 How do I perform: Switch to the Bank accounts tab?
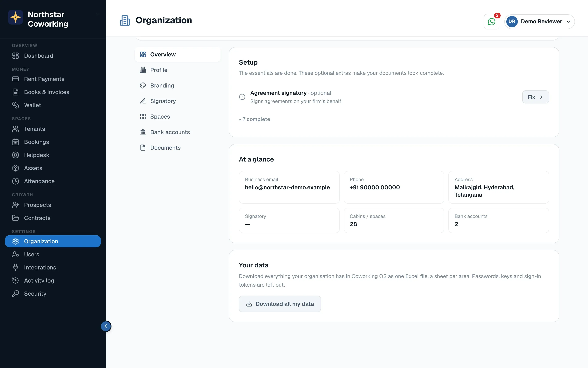pos(178,132)
